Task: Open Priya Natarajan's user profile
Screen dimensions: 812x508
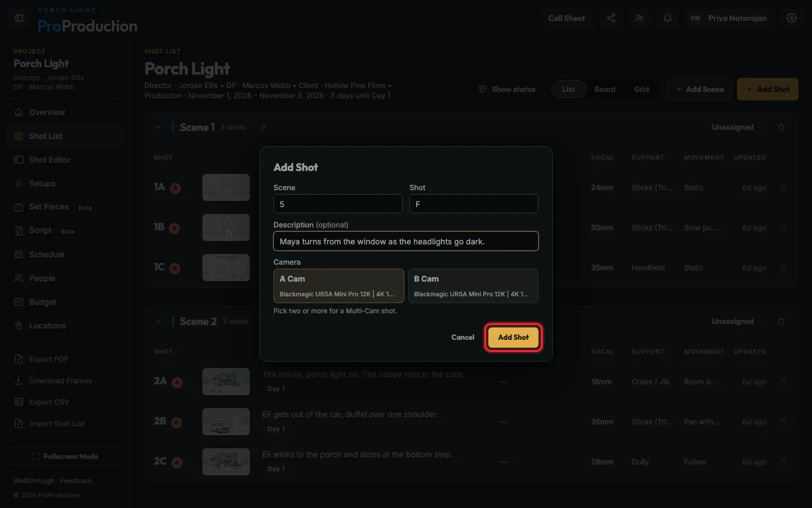Action: coord(729,18)
